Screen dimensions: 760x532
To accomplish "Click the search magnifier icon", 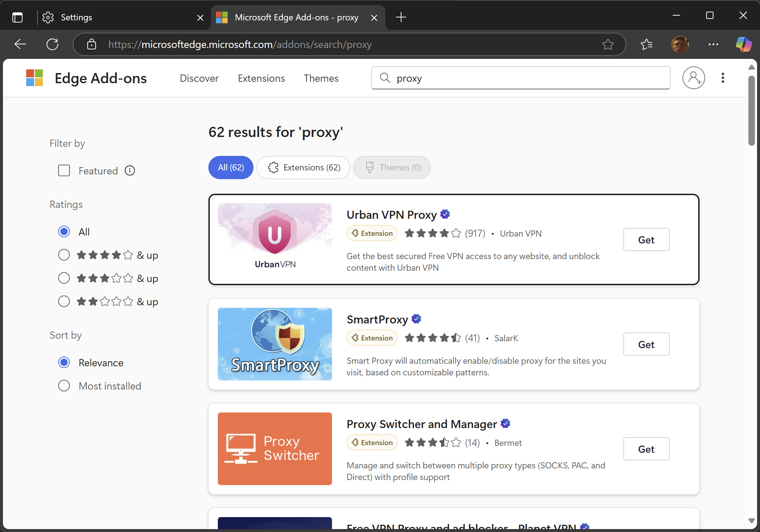I will 385,78.
